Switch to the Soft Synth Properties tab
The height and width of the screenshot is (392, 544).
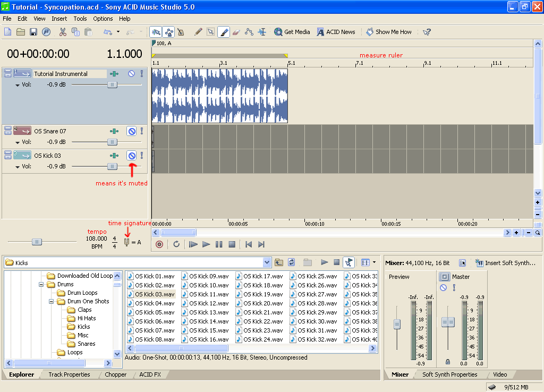click(449, 374)
